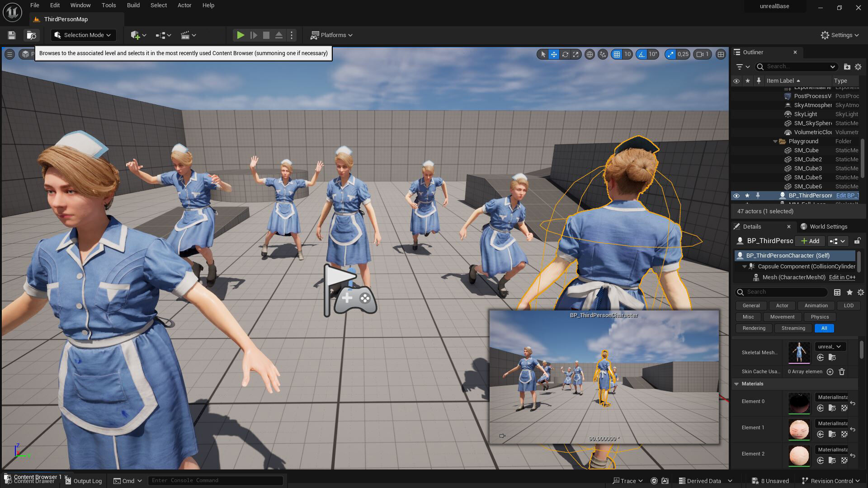The width and height of the screenshot is (868, 488).
Task: Open the Cinematics clapperboard dropdown
Action: coord(188,35)
